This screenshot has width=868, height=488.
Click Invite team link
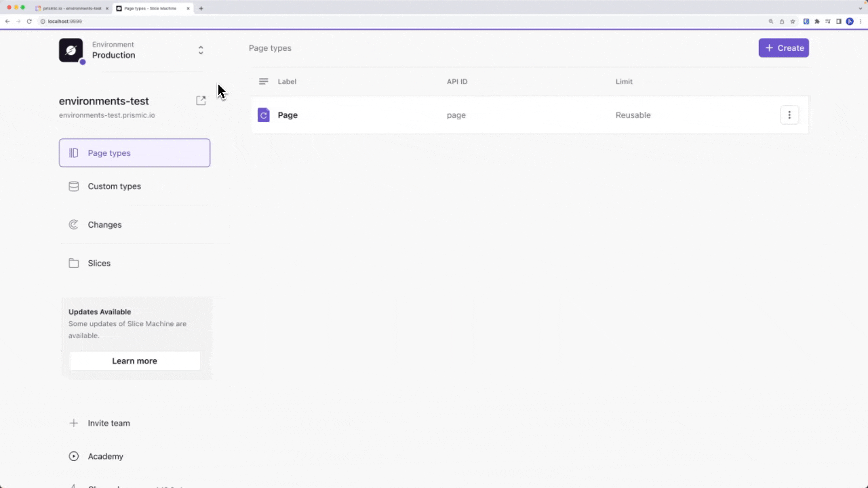coord(109,423)
